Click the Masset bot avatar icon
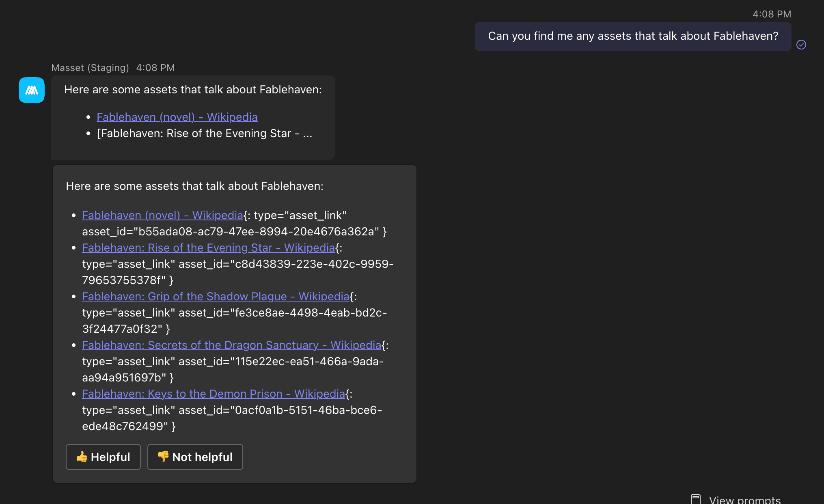824x504 pixels. [x=32, y=90]
